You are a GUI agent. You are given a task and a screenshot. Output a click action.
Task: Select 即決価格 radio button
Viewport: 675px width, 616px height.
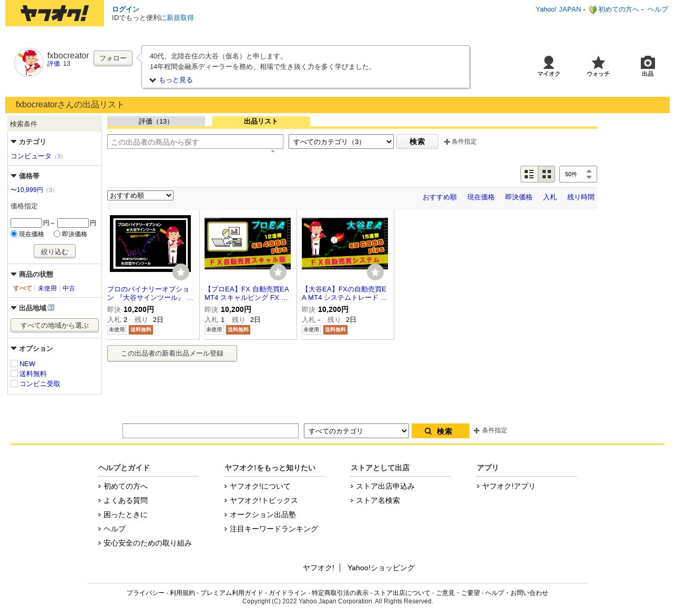(x=57, y=234)
